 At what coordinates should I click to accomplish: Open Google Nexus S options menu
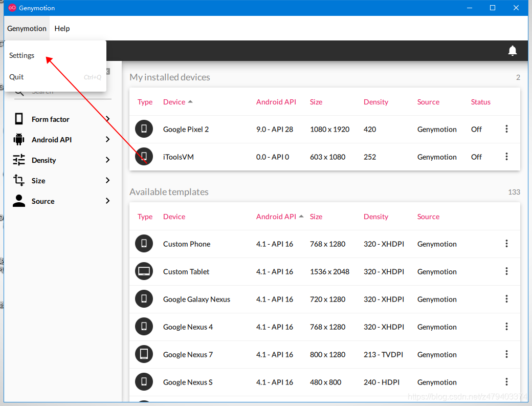click(506, 382)
